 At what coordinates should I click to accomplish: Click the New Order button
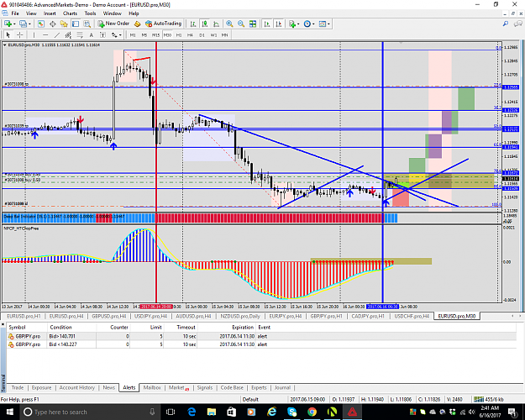point(113,24)
